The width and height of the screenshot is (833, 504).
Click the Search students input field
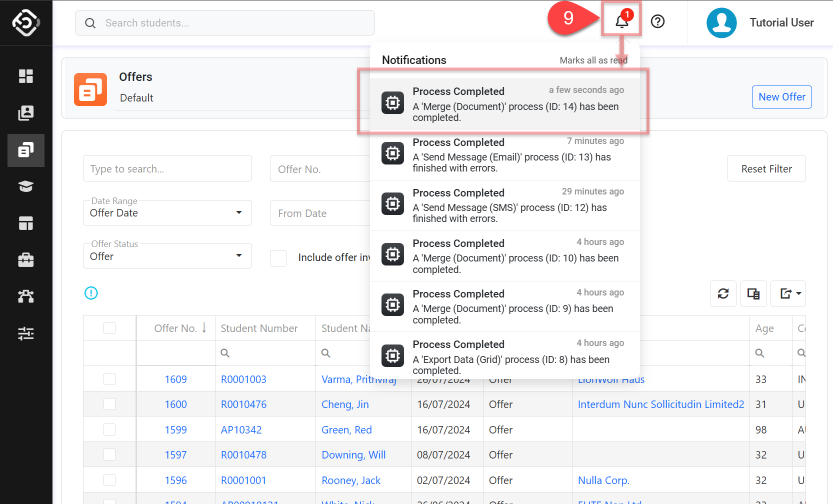point(225,23)
